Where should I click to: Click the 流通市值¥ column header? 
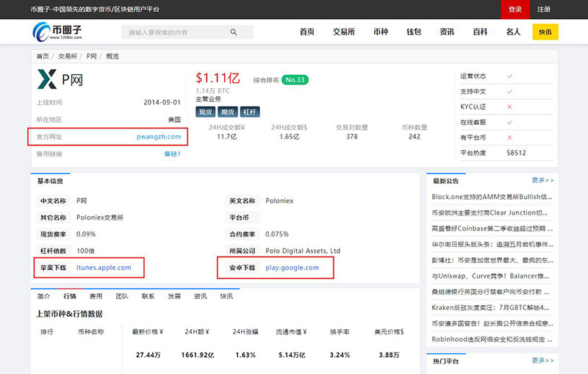click(291, 331)
